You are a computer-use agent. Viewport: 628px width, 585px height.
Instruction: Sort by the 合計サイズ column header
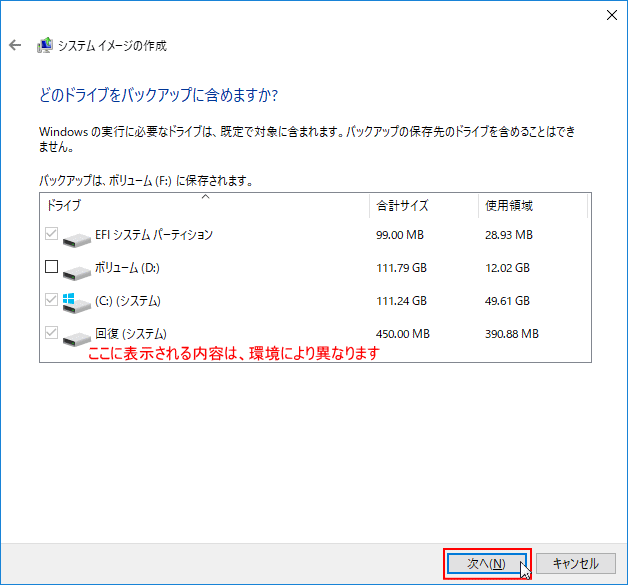click(424, 205)
